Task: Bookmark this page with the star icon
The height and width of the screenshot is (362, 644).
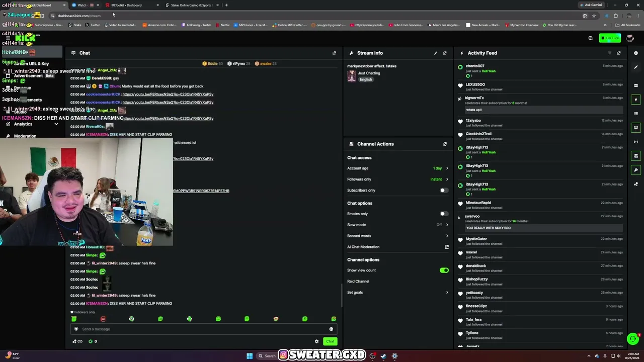Action: [594, 16]
